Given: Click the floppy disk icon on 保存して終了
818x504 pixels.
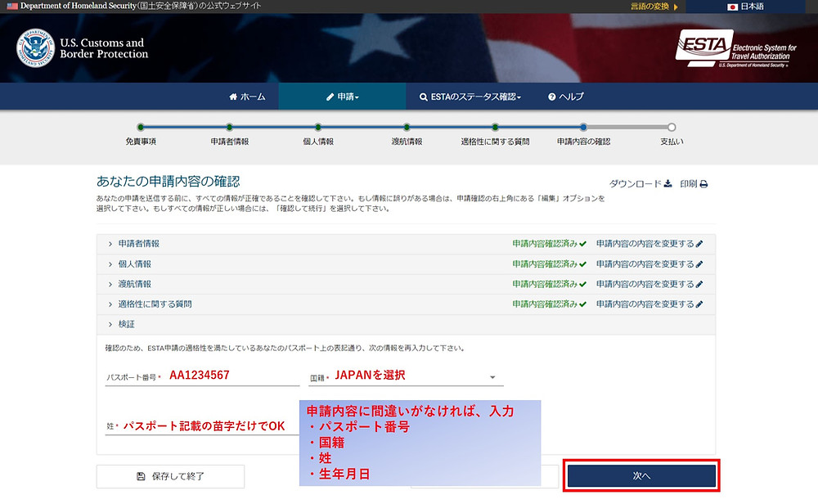Looking at the screenshot, I should (x=141, y=476).
